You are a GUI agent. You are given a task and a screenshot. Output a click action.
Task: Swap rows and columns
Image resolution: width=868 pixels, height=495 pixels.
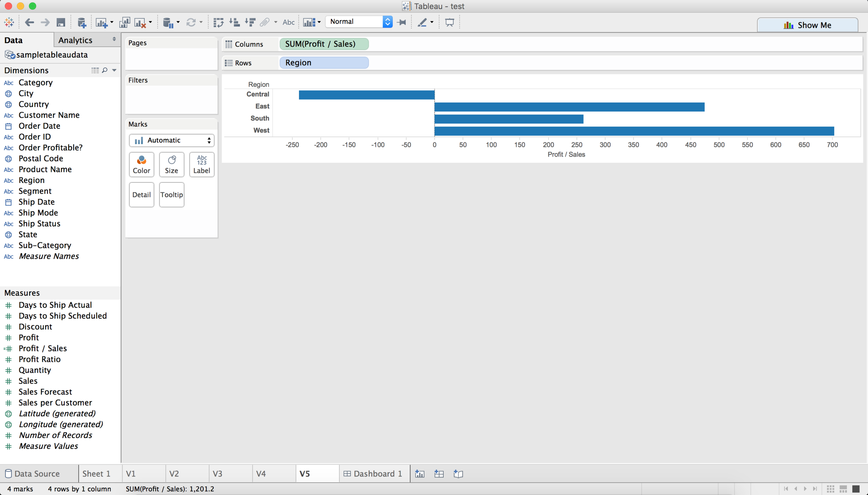pos(218,23)
